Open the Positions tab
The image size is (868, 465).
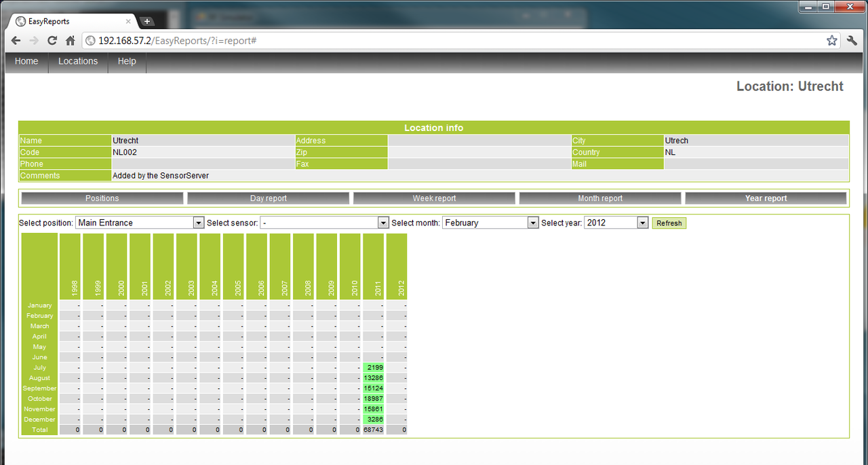102,198
